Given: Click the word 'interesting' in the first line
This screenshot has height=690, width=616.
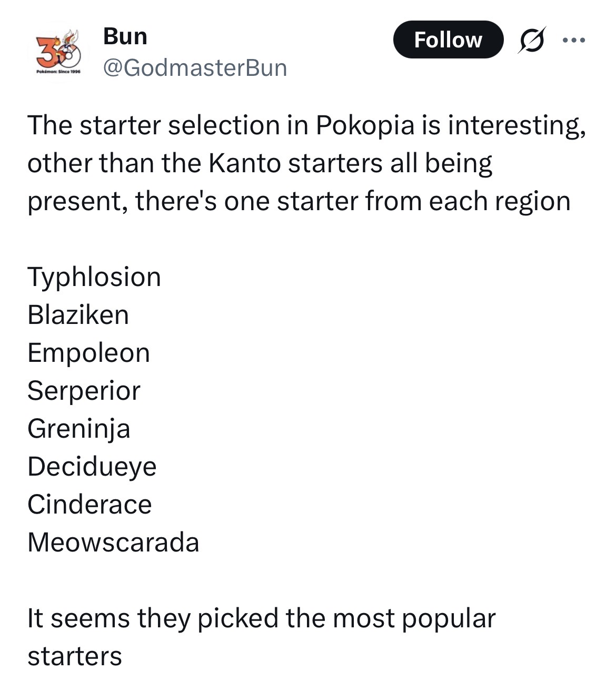Looking at the screenshot, I should point(515,125).
